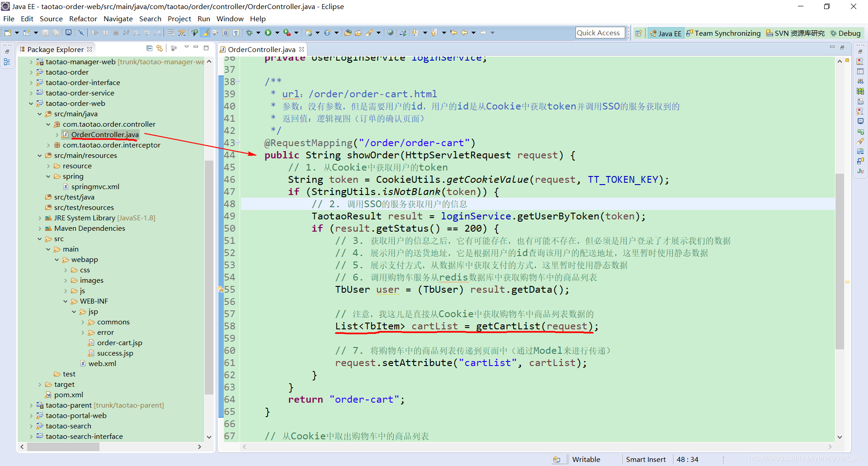The height and width of the screenshot is (466, 868).
Task: Expand com.taotao.order.interceptor package
Action: (x=48, y=145)
